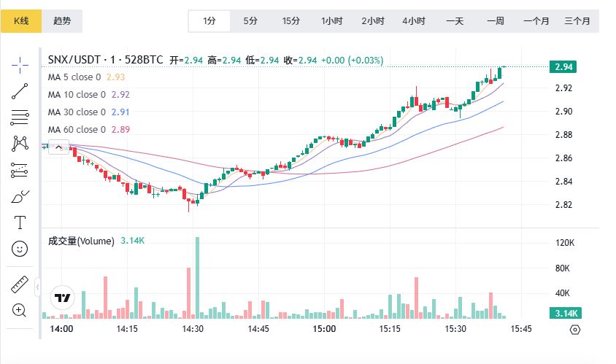The image size is (616, 364).
Task: Select the 1小时 interval
Action: (x=332, y=21)
